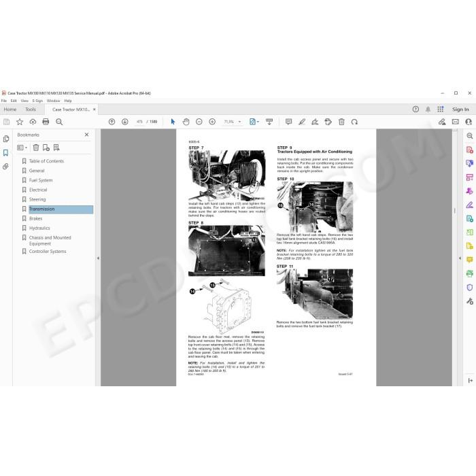Image resolution: width=476 pixels, height=476 pixels.
Task: Go to next page arrow
Action: coord(124,122)
